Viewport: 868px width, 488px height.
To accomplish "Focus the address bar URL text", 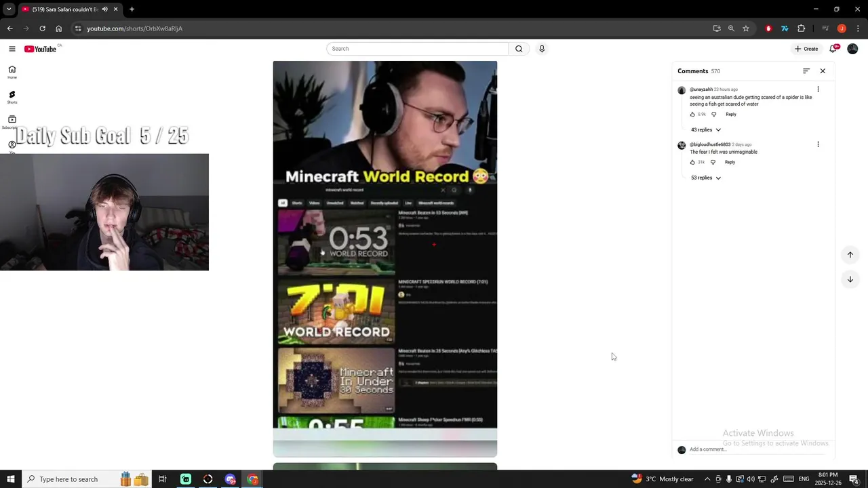I will [x=134, y=28].
